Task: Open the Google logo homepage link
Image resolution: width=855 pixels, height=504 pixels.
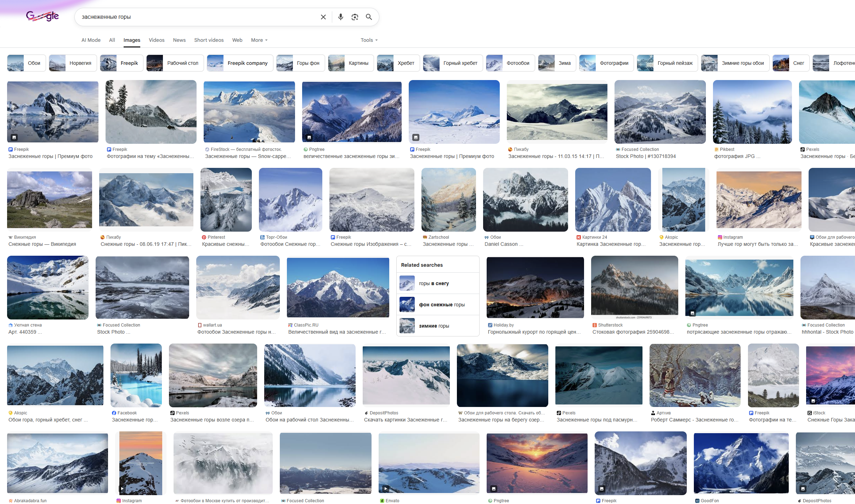Action: point(43,16)
